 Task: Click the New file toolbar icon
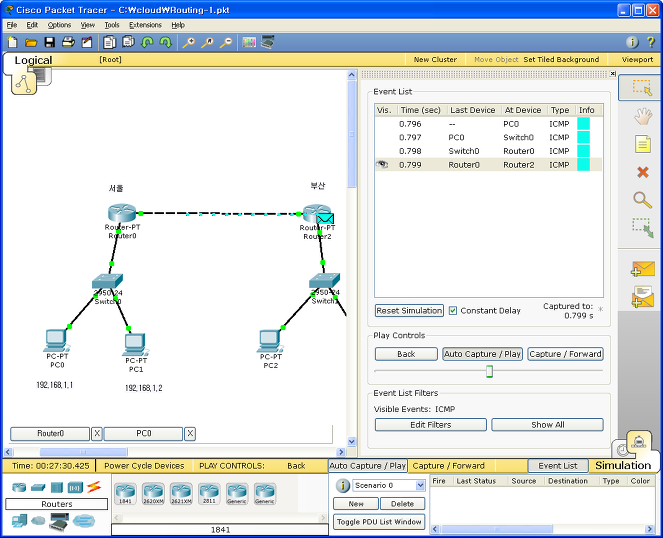coord(12,42)
